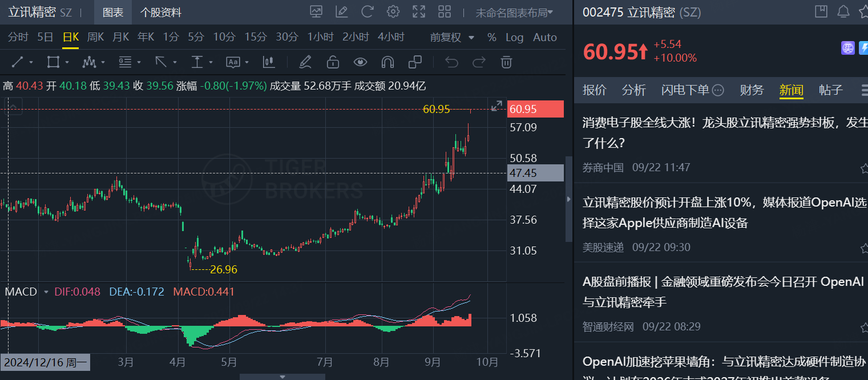Click the 60.95 current price tag on axis
This screenshot has height=380, width=868.
pos(535,109)
